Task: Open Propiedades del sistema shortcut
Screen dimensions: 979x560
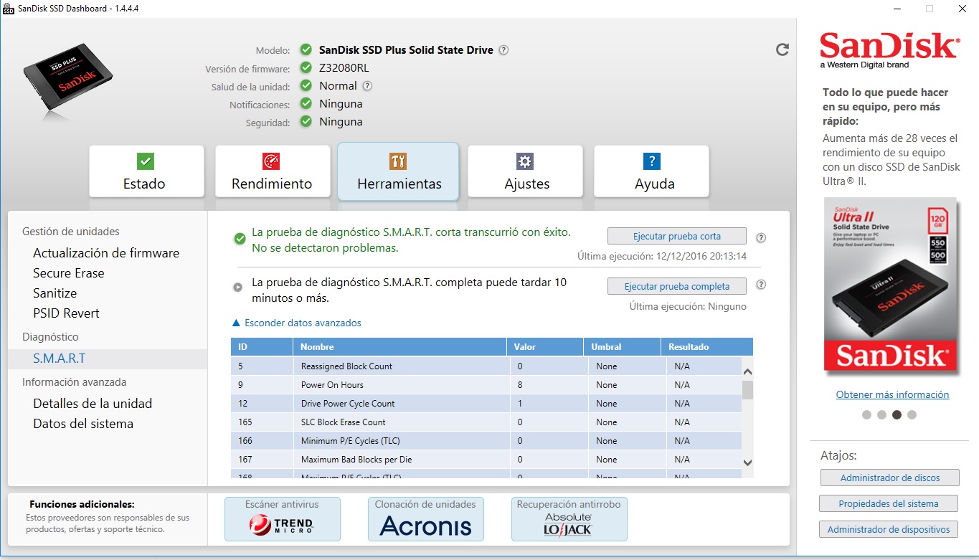Action: coord(889,503)
